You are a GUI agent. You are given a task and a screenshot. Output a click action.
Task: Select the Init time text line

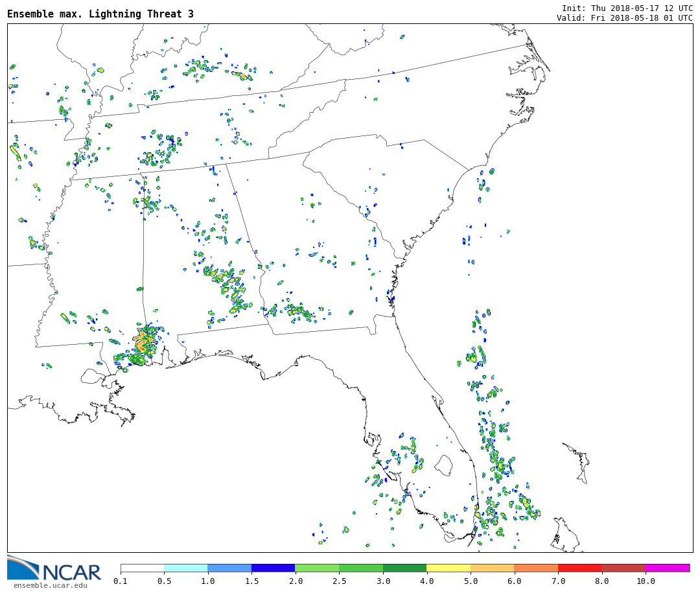tap(627, 8)
